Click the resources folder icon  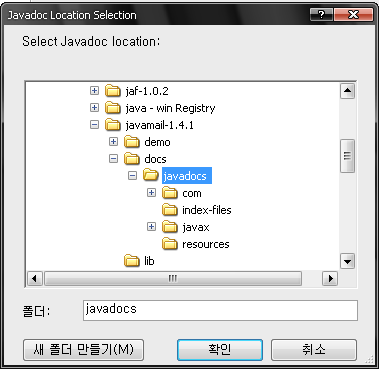(x=170, y=244)
